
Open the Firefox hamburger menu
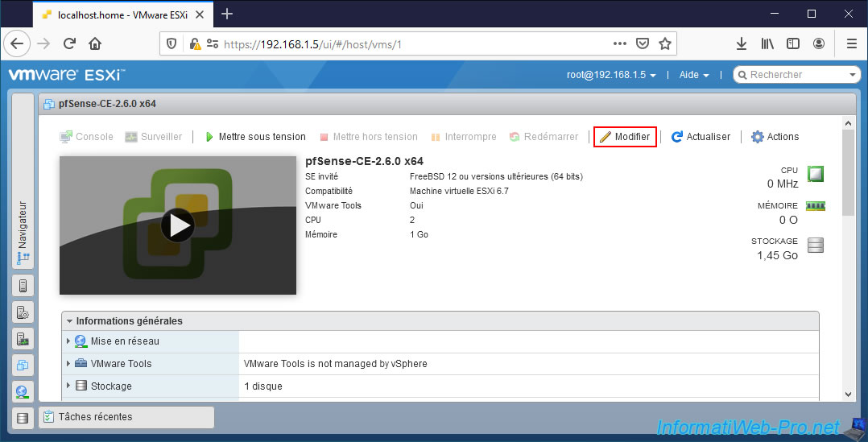851,43
